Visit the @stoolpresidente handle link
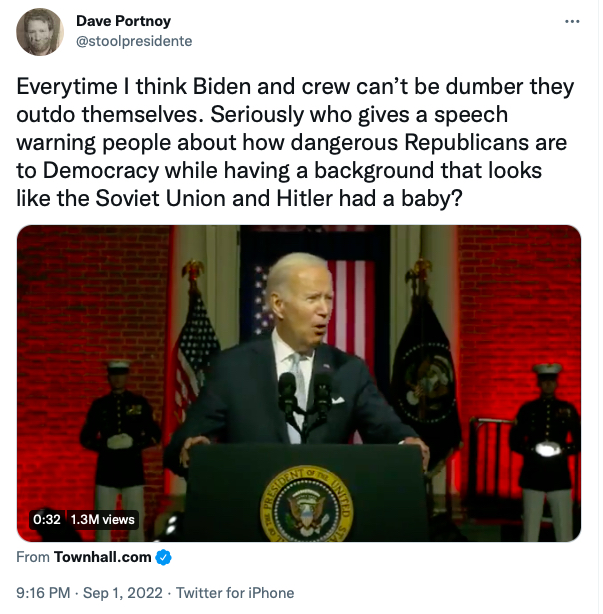Image resolution: width=603 pixels, height=614 pixels. (x=134, y=41)
